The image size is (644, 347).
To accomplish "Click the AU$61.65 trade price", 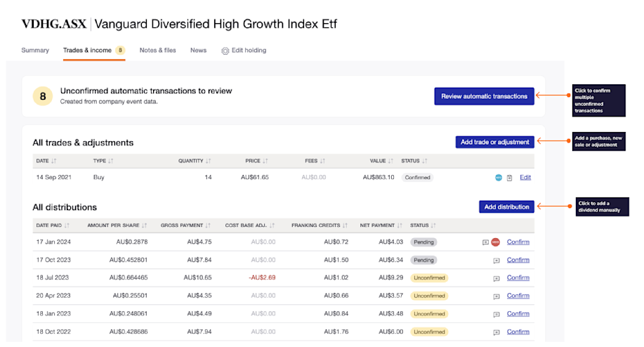I will pos(255,178).
